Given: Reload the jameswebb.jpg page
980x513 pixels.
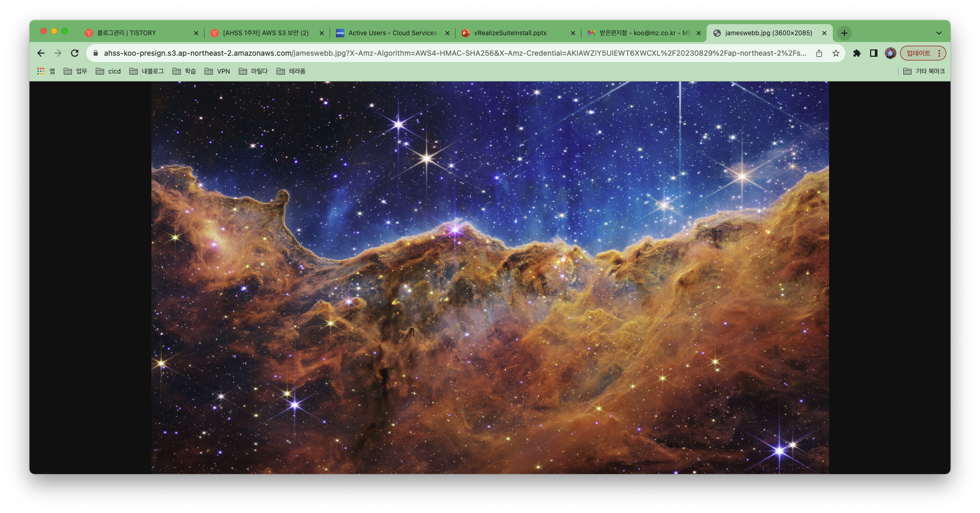Looking at the screenshot, I should (75, 53).
